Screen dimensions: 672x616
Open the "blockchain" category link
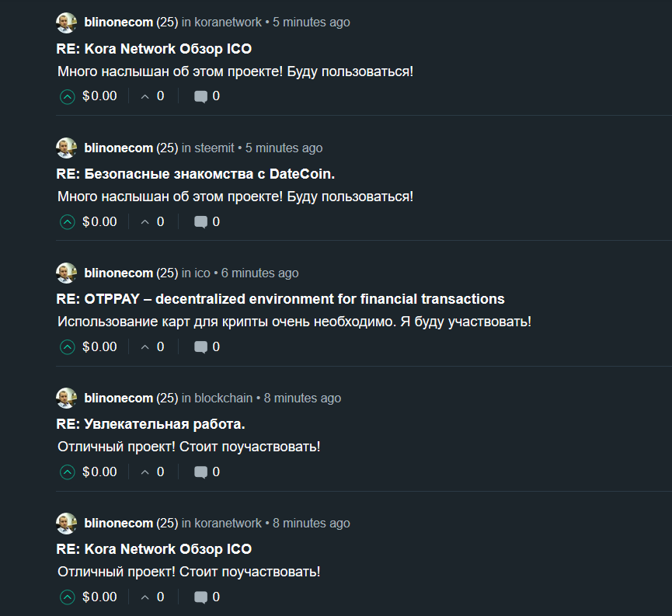(223, 398)
